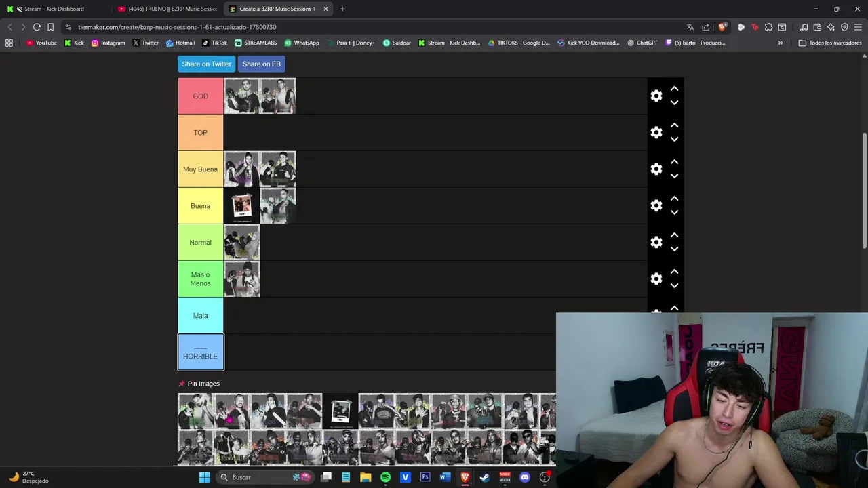The width and height of the screenshot is (868, 488).
Task: Open settings gear for Buena tier row
Action: pyautogui.click(x=656, y=206)
